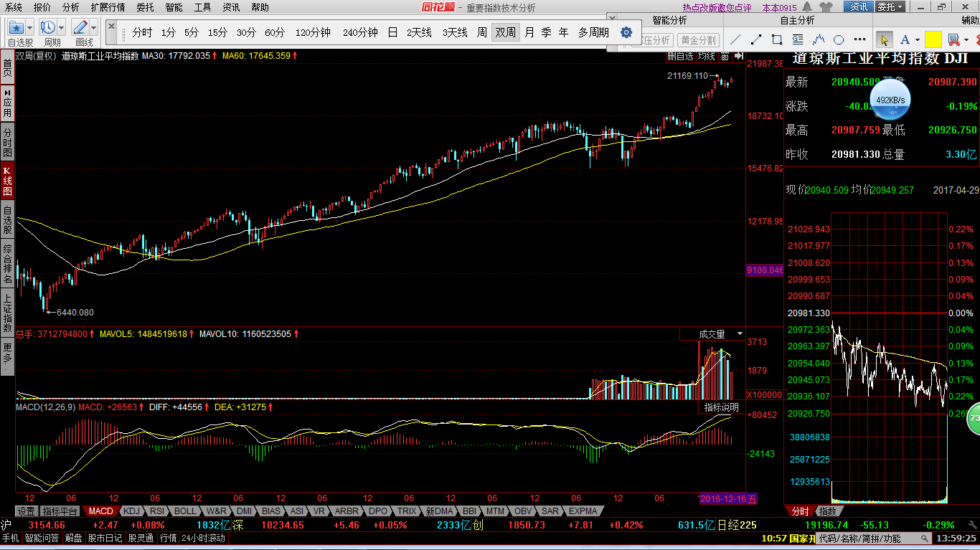The height and width of the screenshot is (550, 980).
Task: Select the RSI indicator tab
Action: (156, 511)
